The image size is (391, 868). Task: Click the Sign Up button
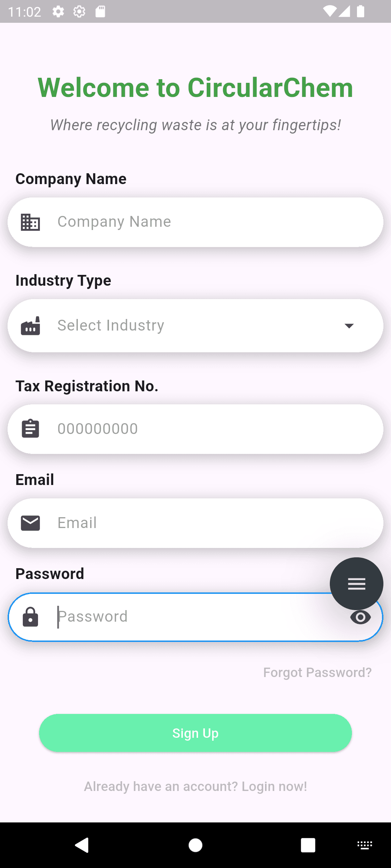coord(195,733)
